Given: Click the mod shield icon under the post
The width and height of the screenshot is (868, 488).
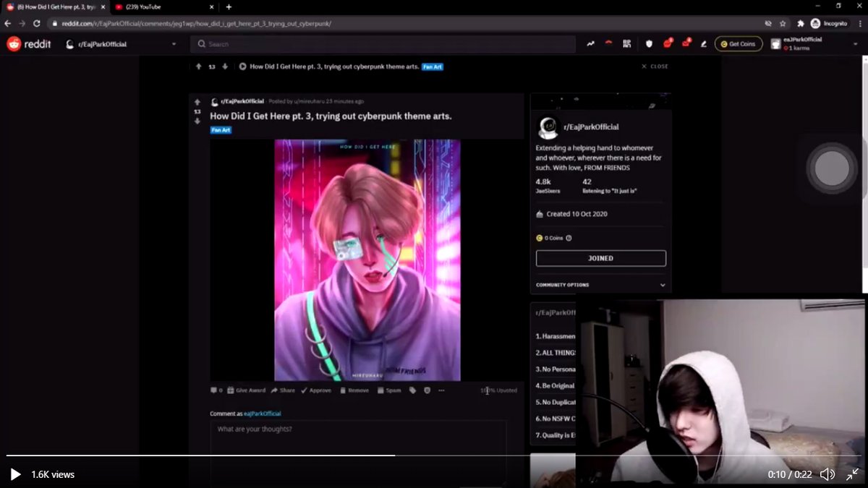Looking at the screenshot, I should click(427, 390).
